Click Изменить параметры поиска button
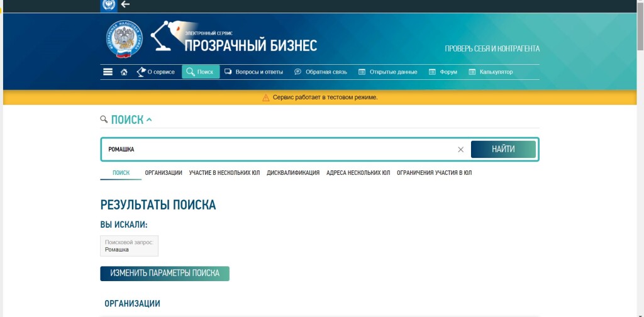 (x=165, y=274)
